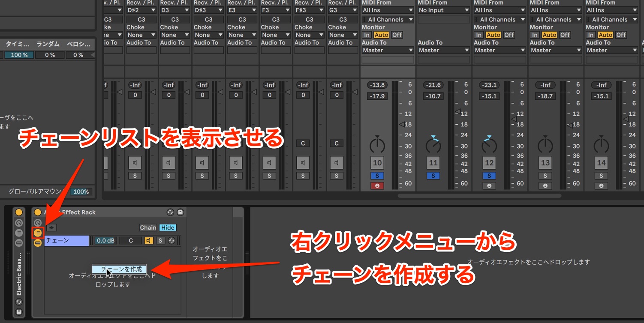Screen dimensions: 644x323
Task: Hot-swap the Electric Bass preset
Action: coord(19,302)
